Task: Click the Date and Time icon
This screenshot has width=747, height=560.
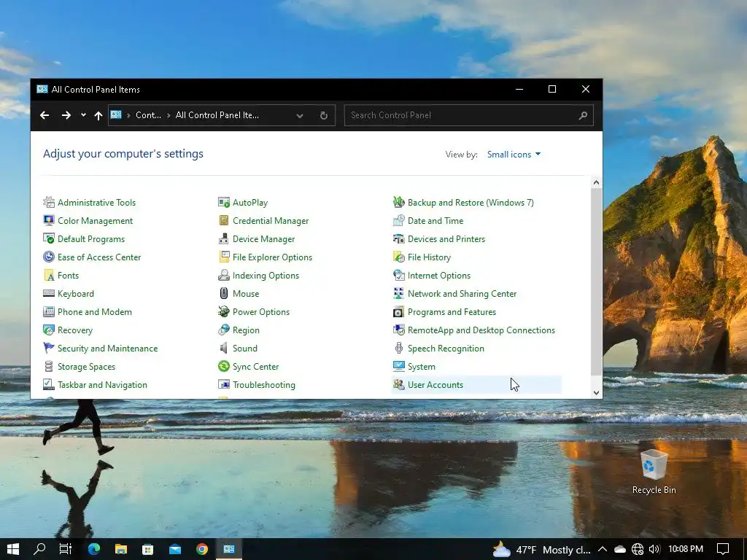Action: point(399,220)
